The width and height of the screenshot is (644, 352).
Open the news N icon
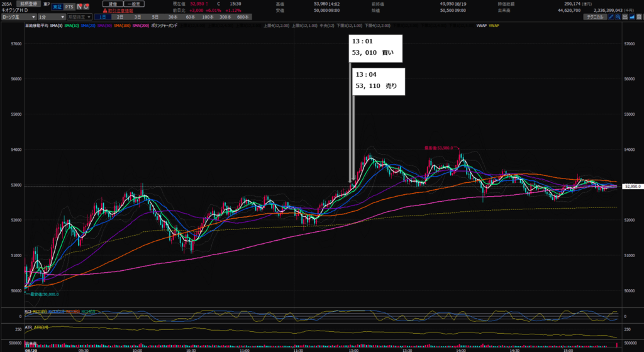pyautogui.click(x=80, y=7)
